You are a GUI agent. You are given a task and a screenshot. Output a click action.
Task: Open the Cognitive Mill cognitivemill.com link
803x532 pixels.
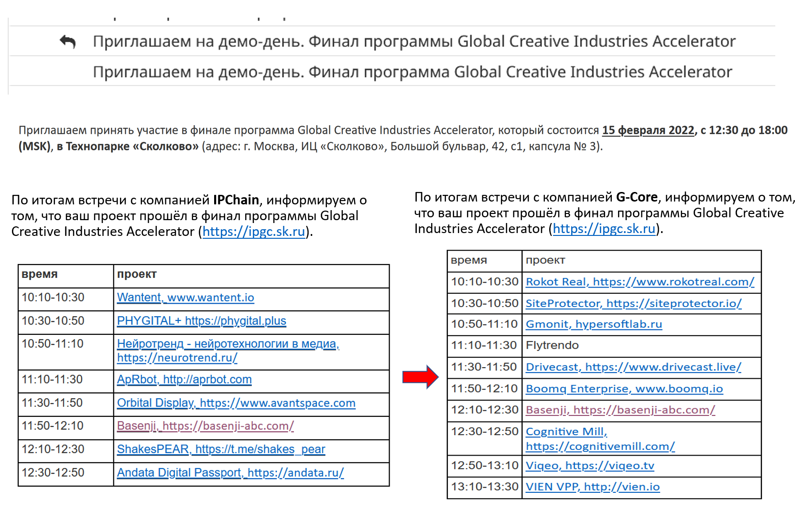(600, 439)
